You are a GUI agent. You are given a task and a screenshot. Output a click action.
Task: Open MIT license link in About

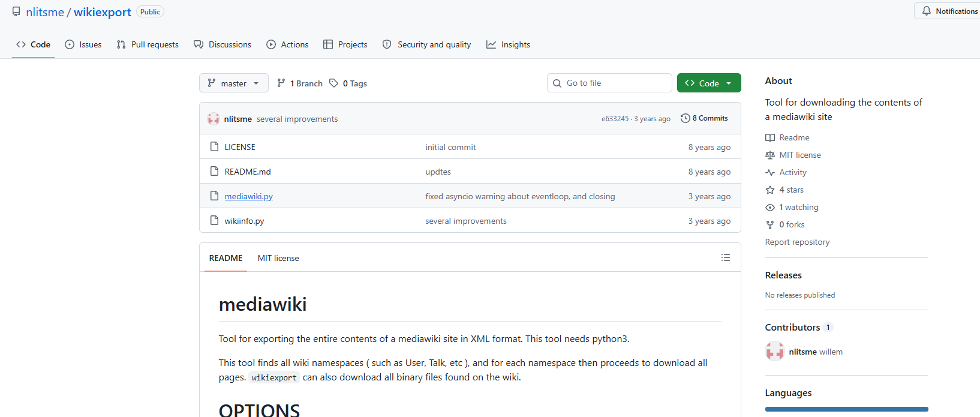[x=800, y=155]
